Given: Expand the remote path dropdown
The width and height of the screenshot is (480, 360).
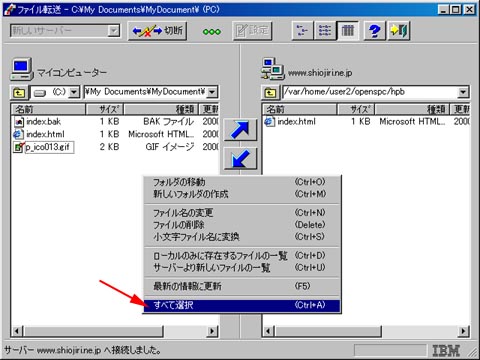Looking at the screenshot, I should pyautogui.click(x=463, y=92).
